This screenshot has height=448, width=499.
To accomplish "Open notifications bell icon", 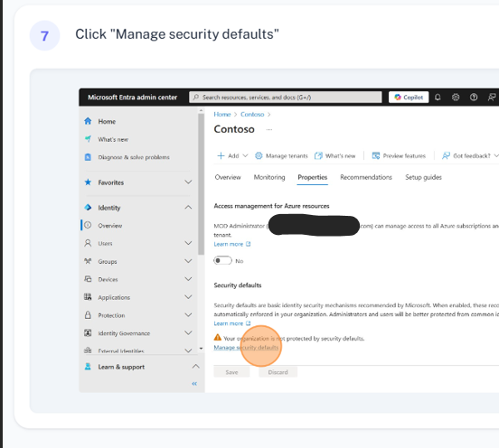I will tap(438, 98).
